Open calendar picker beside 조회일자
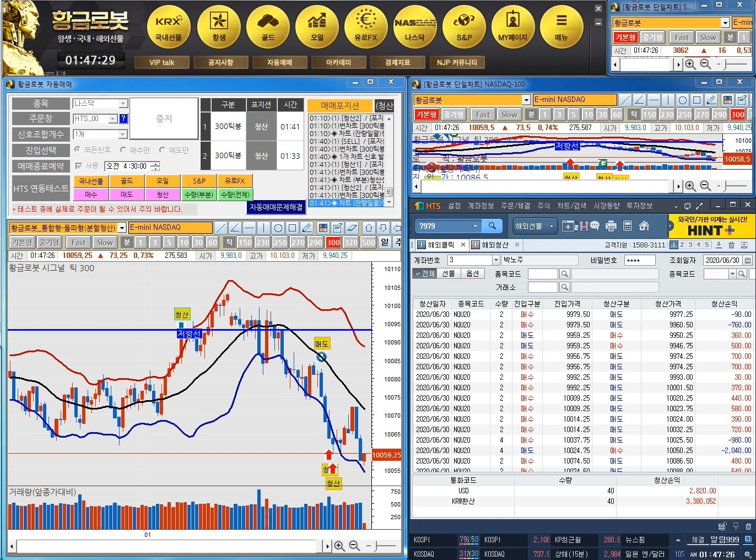Screen dimensions: 756x560 pos(748,260)
